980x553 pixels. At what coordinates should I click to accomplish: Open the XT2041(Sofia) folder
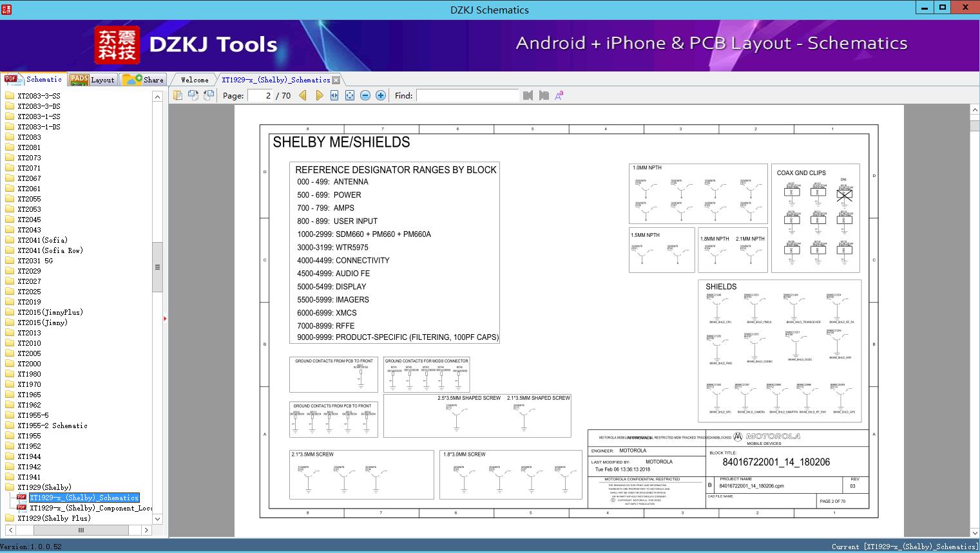pyautogui.click(x=43, y=240)
